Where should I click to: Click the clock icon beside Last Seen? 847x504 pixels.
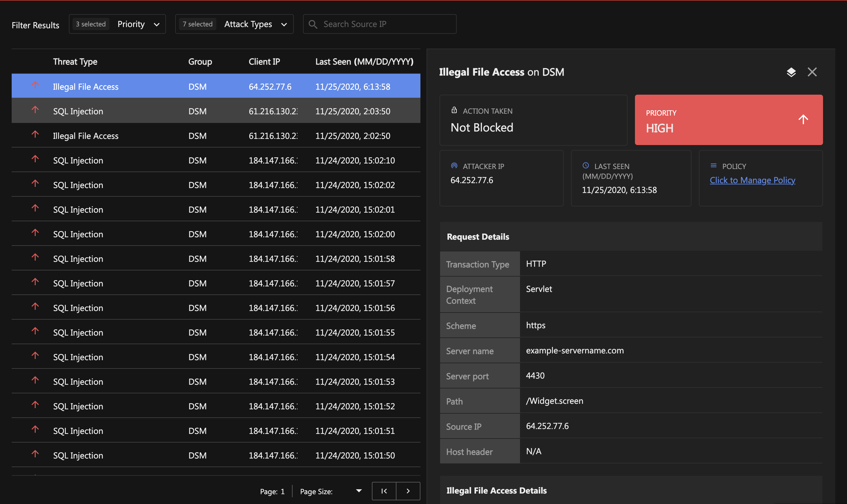(585, 165)
